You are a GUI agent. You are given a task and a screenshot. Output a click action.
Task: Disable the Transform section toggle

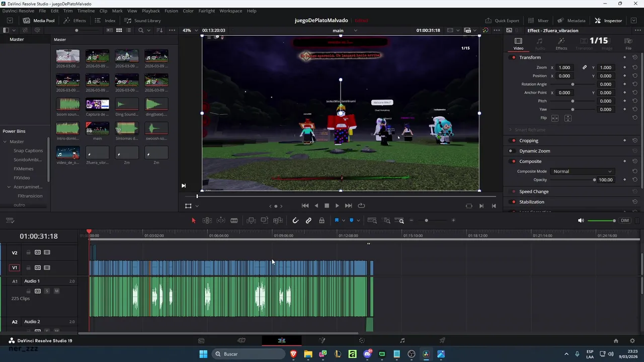pyautogui.click(x=513, y=57)
